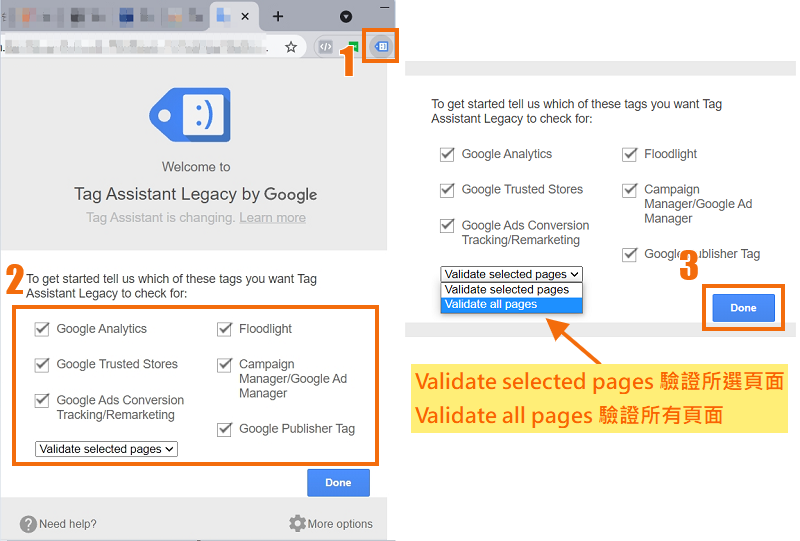The width and height of the screenshot is (800, 541).
Task: Click the Done button in left panel
Action: pyautogui.click(x=338, y=482)
